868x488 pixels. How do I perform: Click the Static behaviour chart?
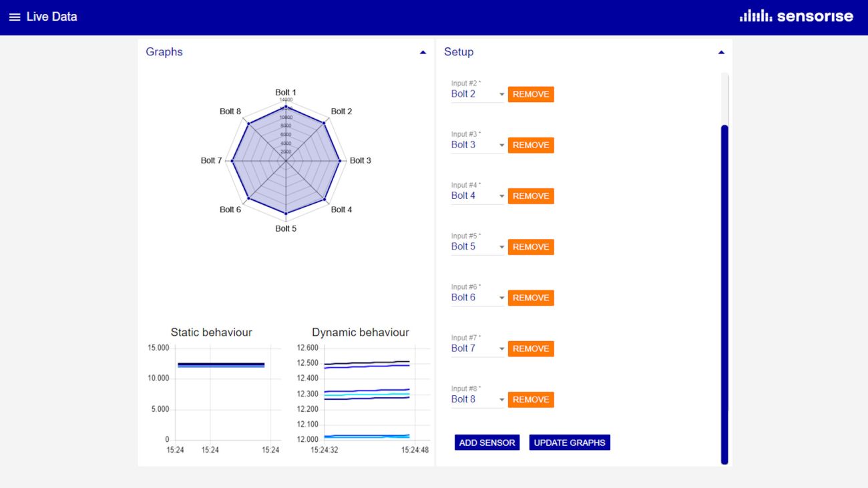click(221, 394)
